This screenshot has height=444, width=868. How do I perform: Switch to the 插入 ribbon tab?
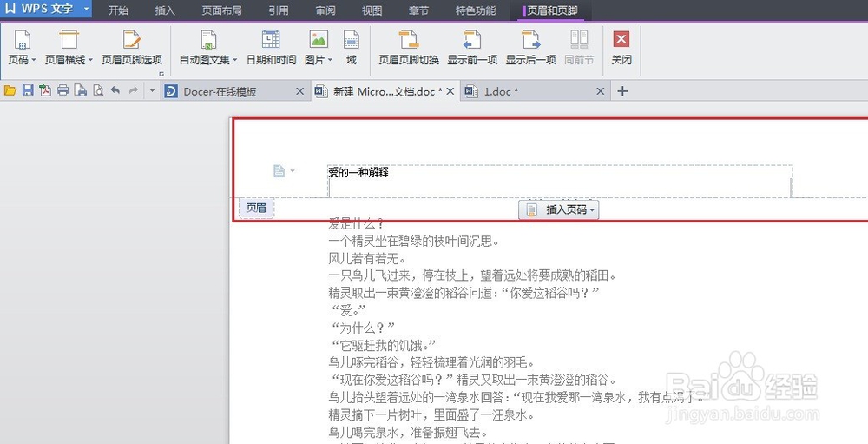[x=164, y=10]
